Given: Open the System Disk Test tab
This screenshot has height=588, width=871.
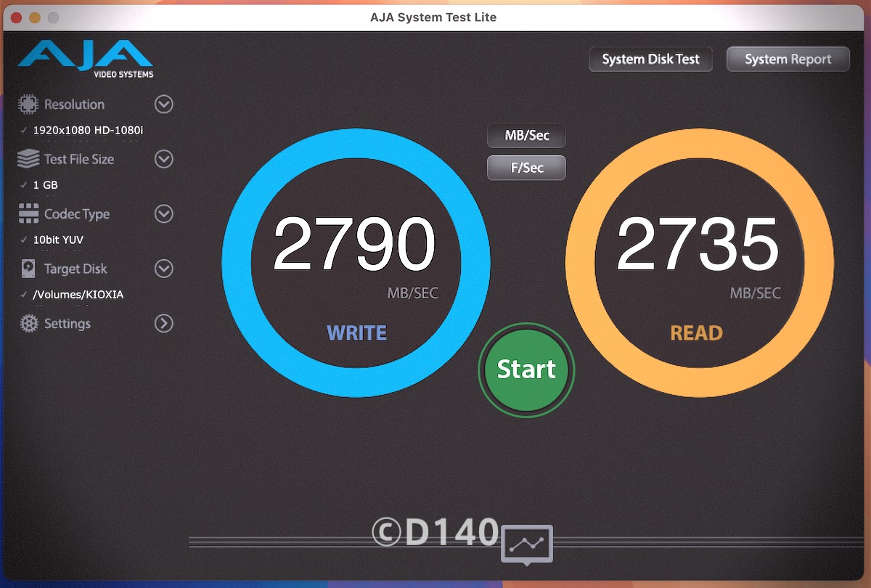Looking at the screenshot, I should click(x=650, y=60).
